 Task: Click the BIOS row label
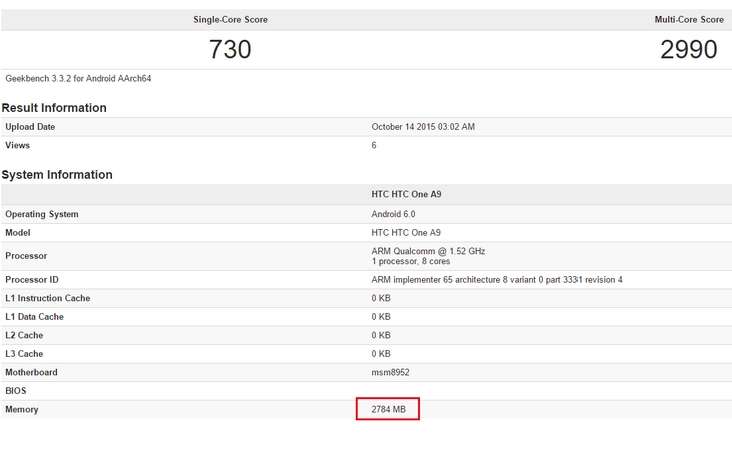16,391
